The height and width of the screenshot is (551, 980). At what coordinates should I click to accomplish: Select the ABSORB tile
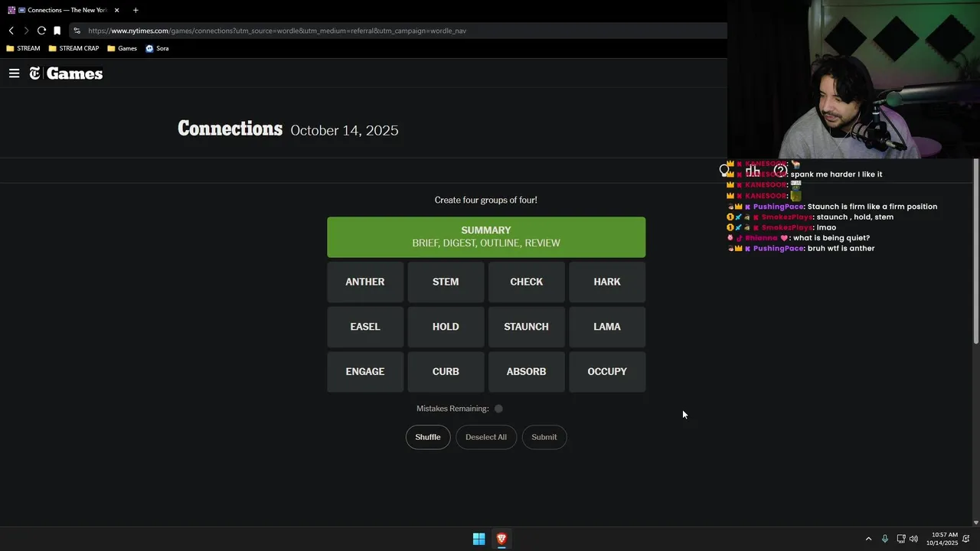tap(527, 372)
